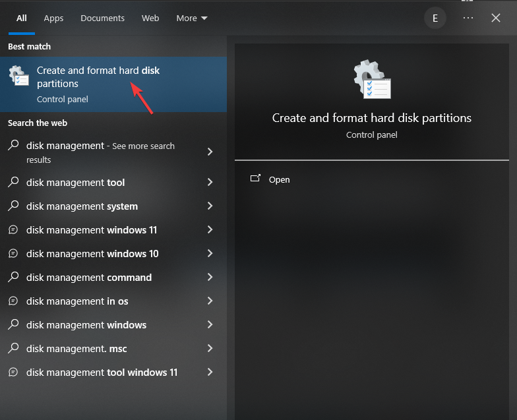Switch to the Apps tab
Screen dimensions: 517x420
point(53,18)
